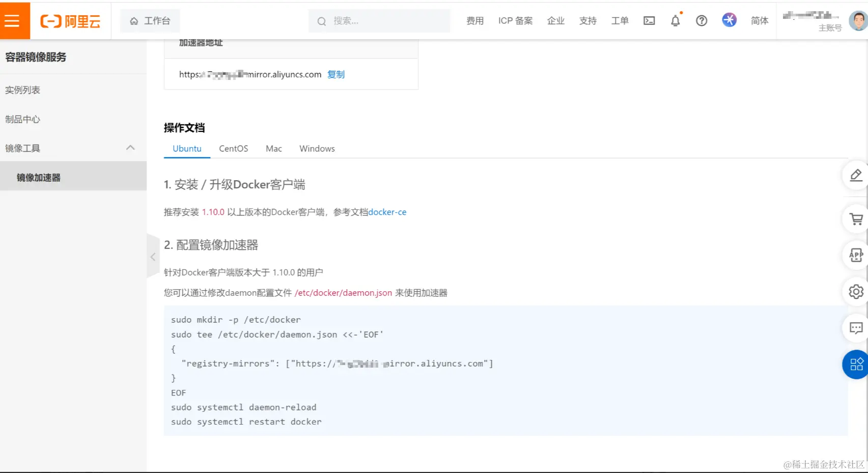
Task: Click the 'sudo systemctl restart docker' line
Action: point(246,422)
